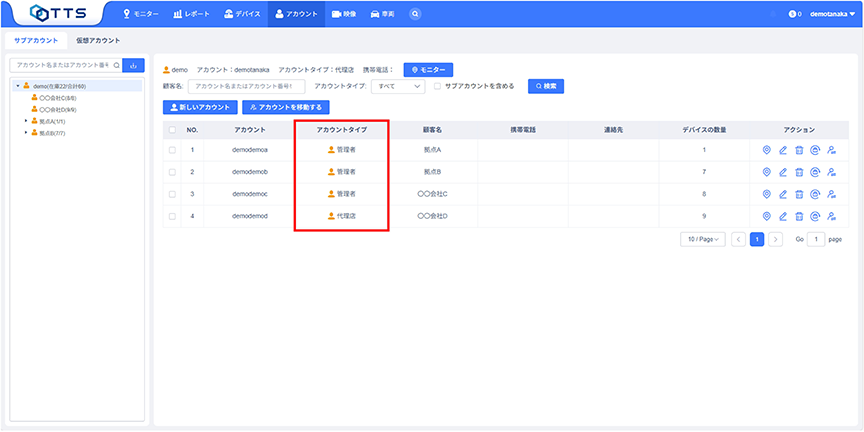Viewport: 864px width, 432px height.
Task: Click the magnifier search icon in top navigation
Action: 415,14
